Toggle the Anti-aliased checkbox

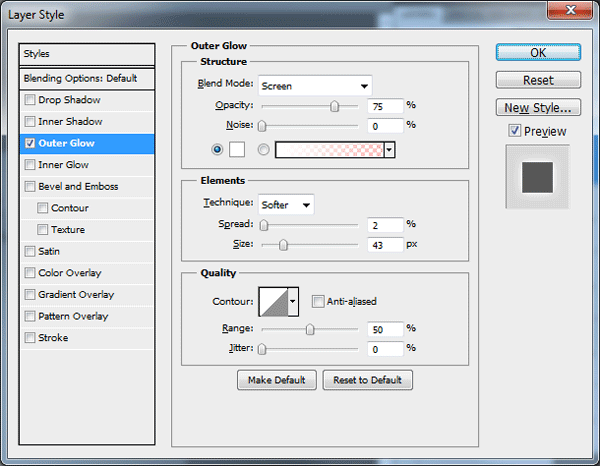pos(318,301)
